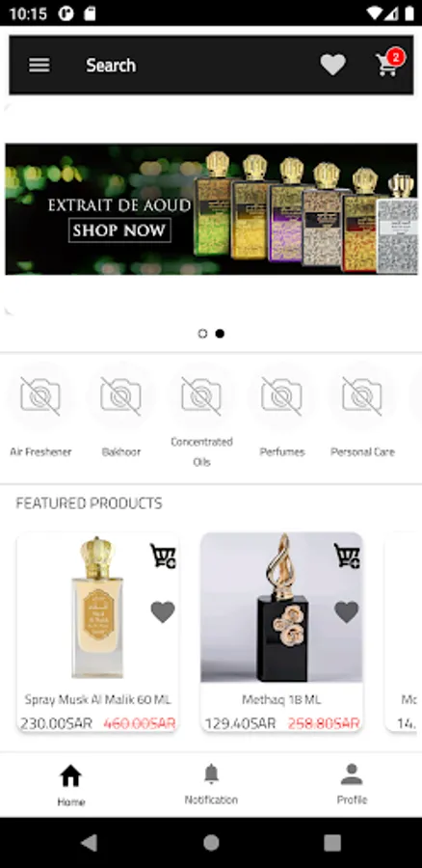422x868 pixels.
Task: Add Spray Musk Al Malik to cart
Action: 163,556
